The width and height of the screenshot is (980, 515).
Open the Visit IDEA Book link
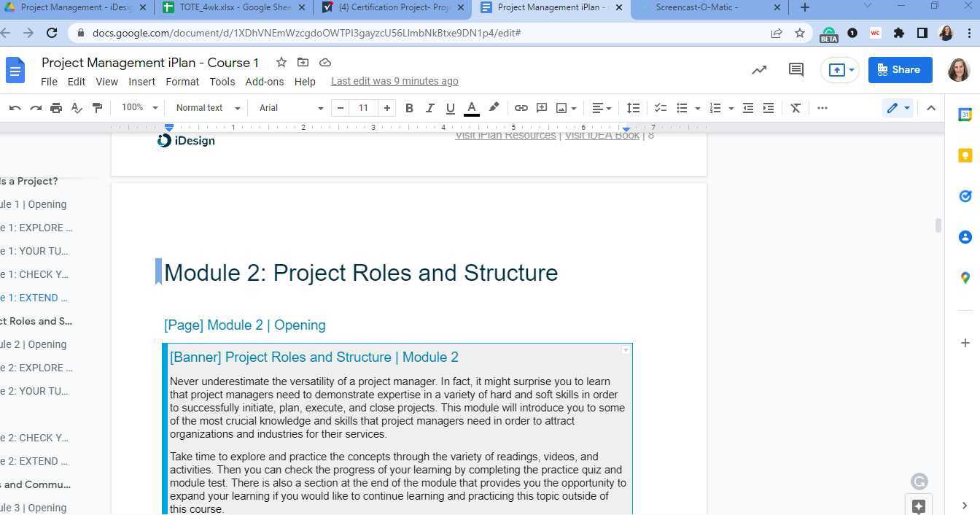602,134
